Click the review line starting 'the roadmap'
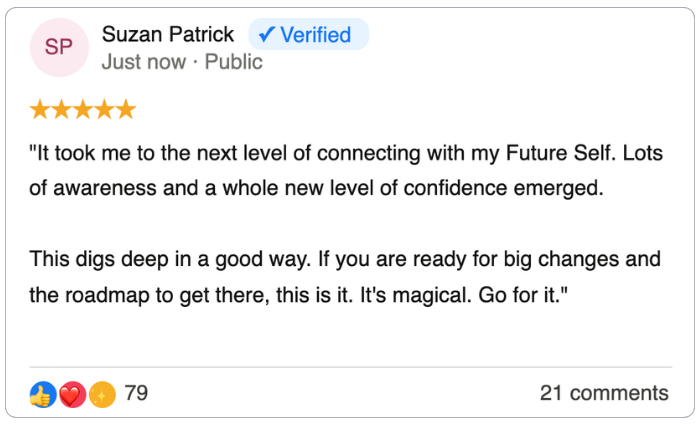 (300, 297)
